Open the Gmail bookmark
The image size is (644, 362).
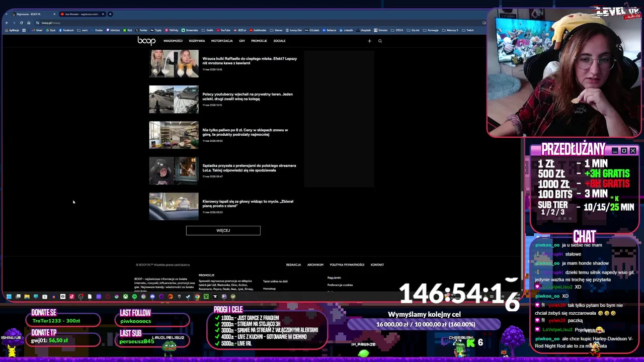pos(37,30)
